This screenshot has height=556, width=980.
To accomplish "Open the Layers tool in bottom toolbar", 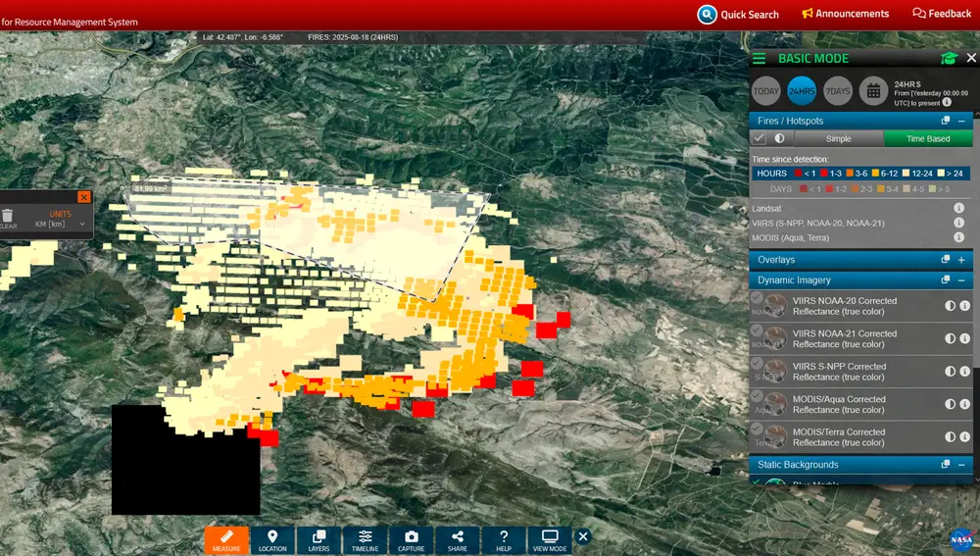I will click(318, 540).
